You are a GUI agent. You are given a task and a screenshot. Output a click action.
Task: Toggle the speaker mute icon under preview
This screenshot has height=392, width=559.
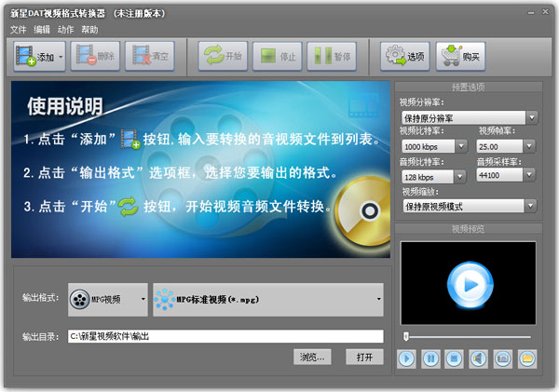pos(479,358)
